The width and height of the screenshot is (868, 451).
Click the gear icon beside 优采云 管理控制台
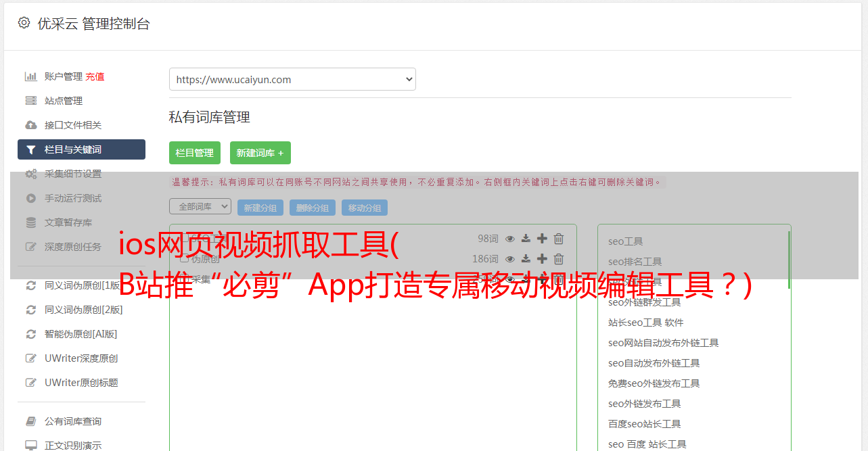point(24,23)
